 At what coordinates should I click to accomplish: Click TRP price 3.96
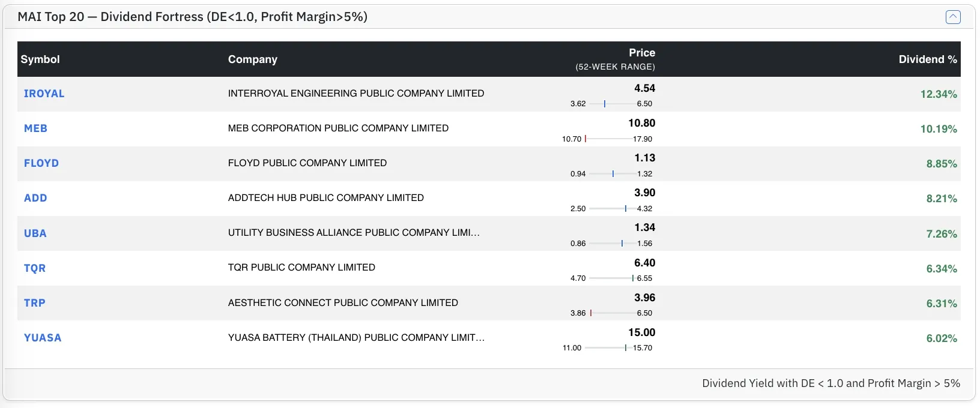644,298
